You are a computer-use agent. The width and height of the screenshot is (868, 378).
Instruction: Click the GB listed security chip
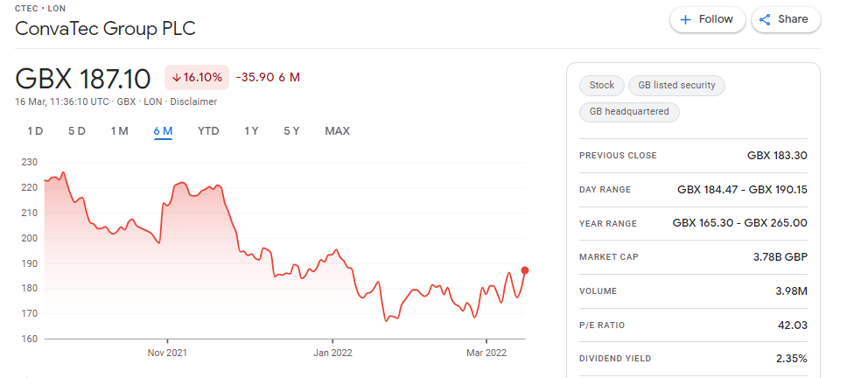point(676,85)
